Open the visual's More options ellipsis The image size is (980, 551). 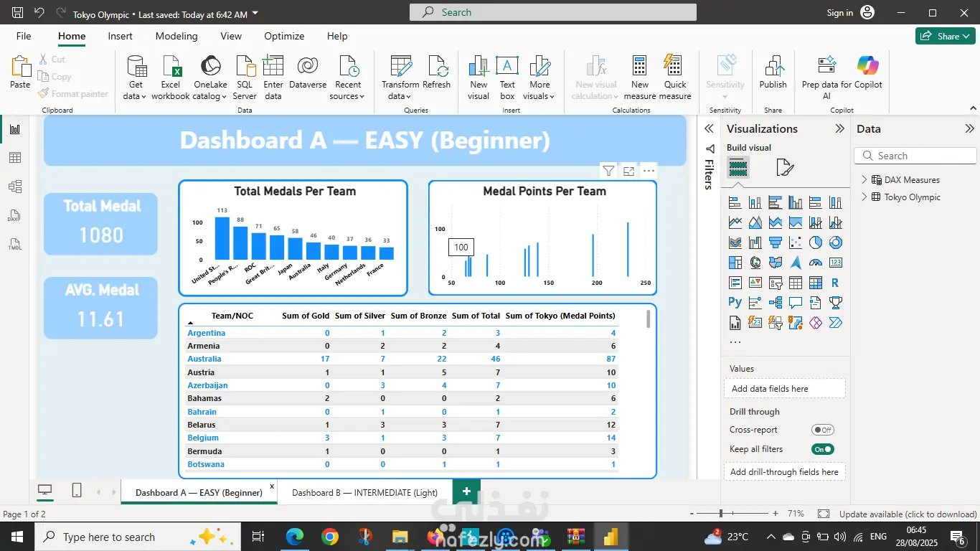[x=649, y=171]
